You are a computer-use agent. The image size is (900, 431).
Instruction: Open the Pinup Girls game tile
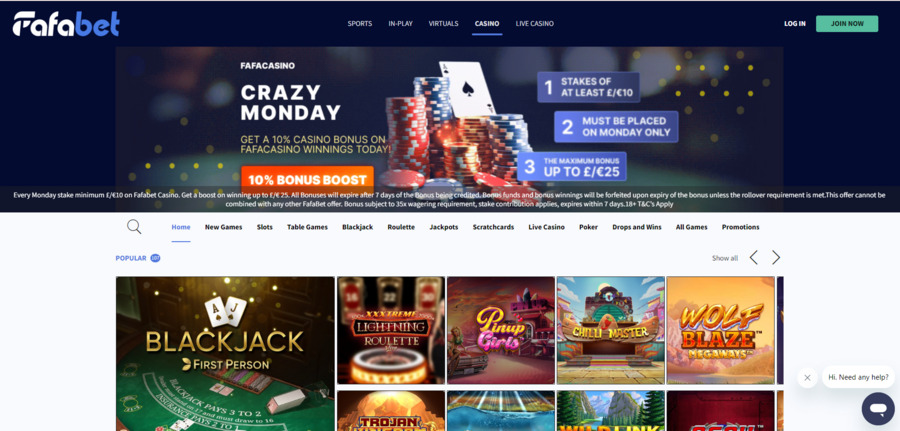[x=501, y=331]
